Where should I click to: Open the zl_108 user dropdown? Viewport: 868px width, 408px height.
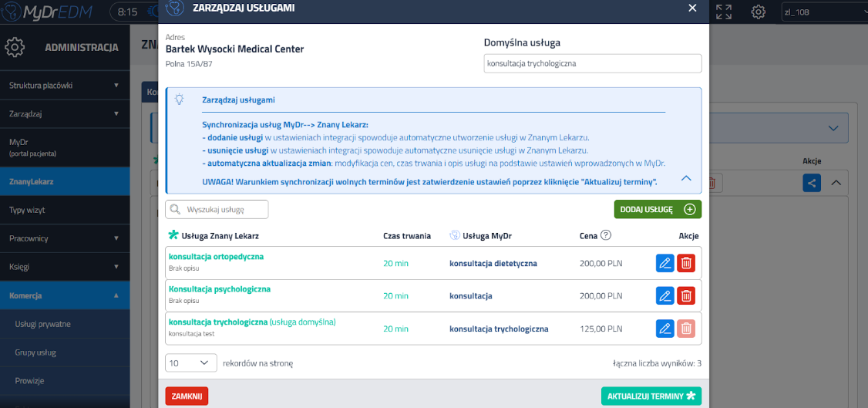[x=824, y=12]
